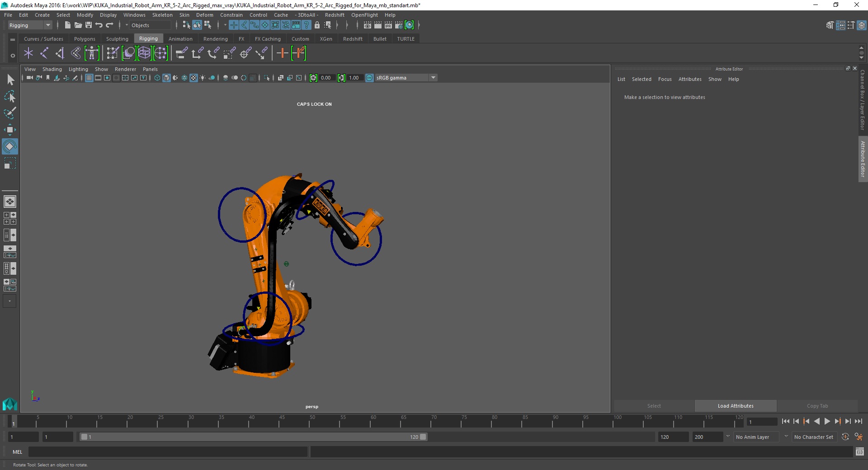The image size is (868, 470).
Task: Click the Copy Tab button
Action: tap(817, 406)
